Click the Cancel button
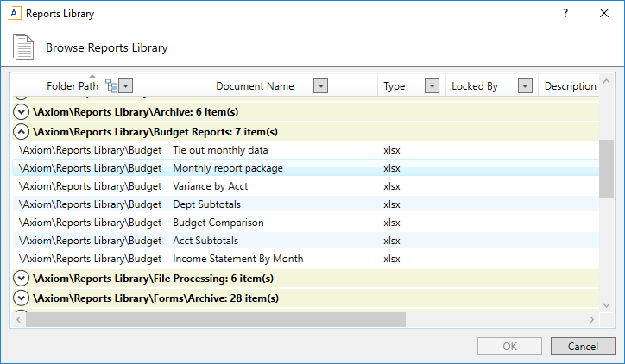 tap(584, 346)
